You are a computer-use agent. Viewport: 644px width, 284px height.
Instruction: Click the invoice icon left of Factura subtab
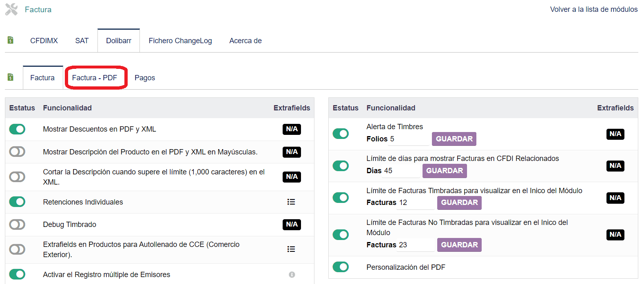coord(11,77)
